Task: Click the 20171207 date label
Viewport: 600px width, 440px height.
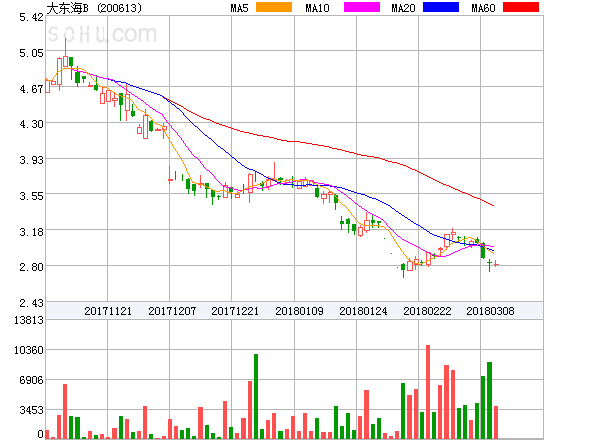Action: (x=172, y=311)
